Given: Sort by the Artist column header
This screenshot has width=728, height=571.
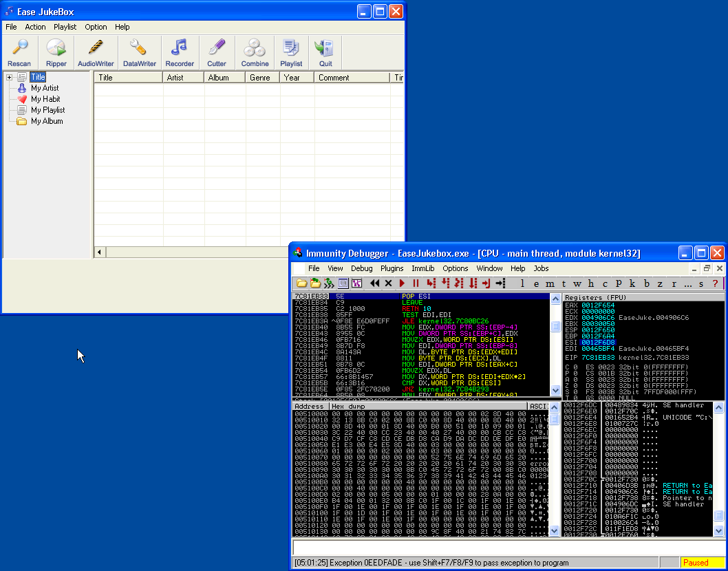Looking at the screenshot, I should pos(184,78).
